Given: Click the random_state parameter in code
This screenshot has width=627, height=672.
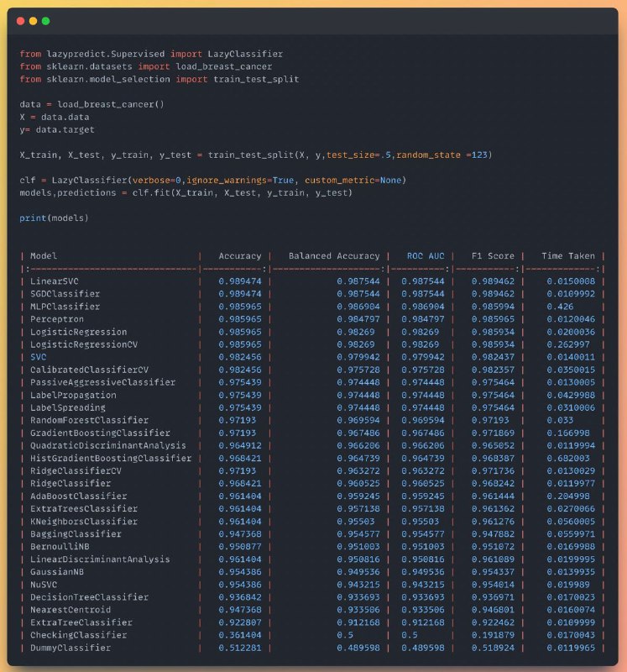Looking at the screenshot, I should tap(428, 155).
